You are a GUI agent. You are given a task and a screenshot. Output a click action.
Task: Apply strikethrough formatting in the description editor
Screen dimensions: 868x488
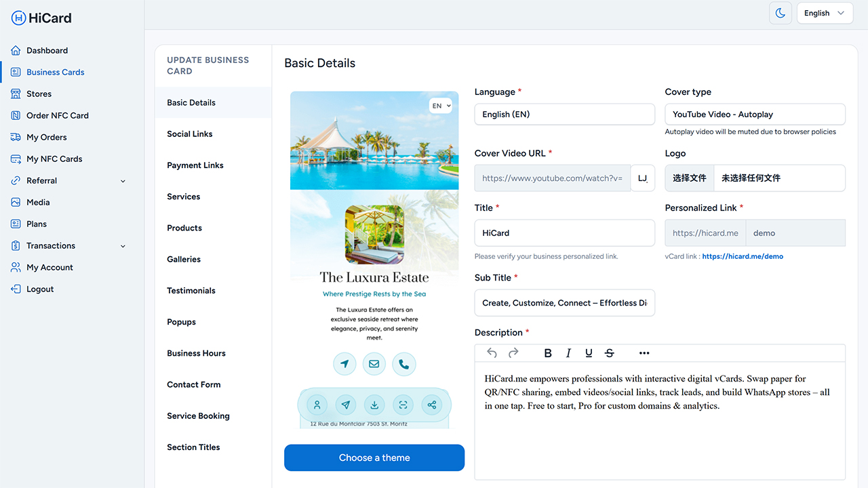point(610,353)
